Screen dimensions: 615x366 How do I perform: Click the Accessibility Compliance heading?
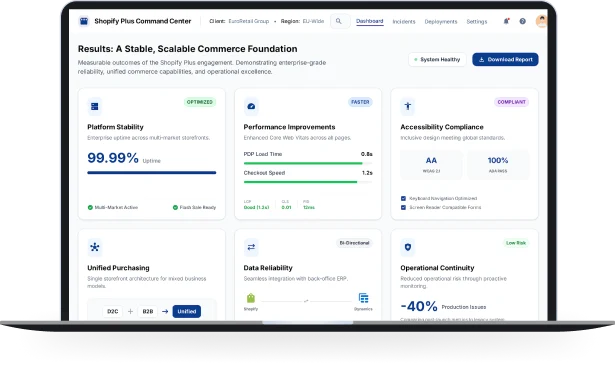tap(442, 127)
